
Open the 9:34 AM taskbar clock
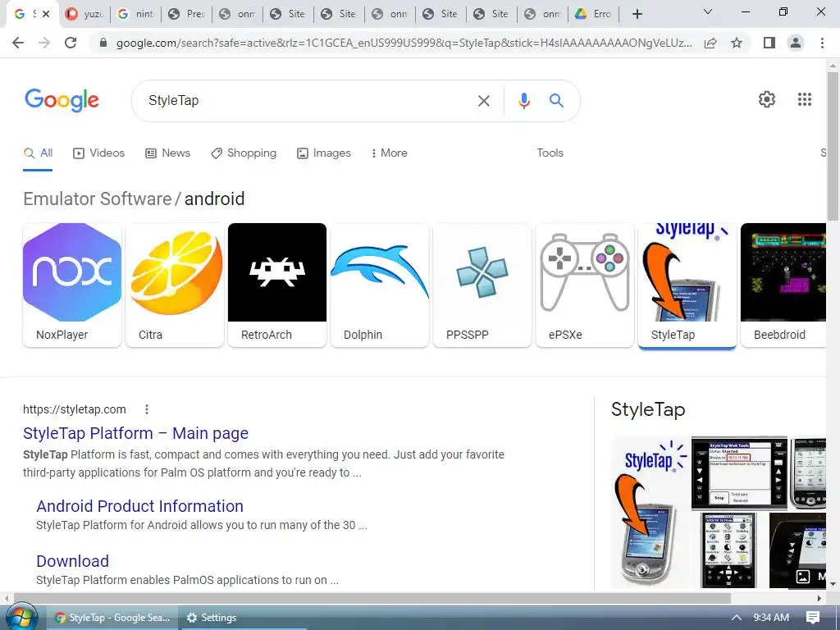click(771, 618)
